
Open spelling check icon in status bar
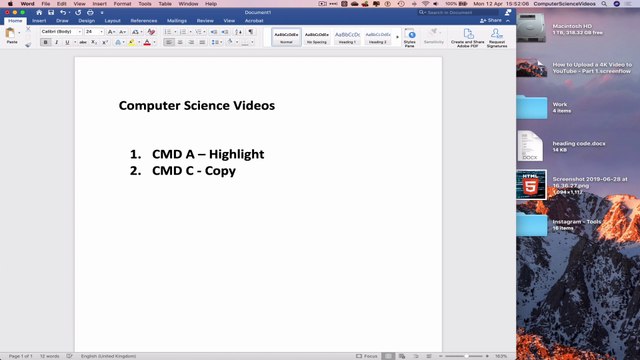(x=69, y=356)
